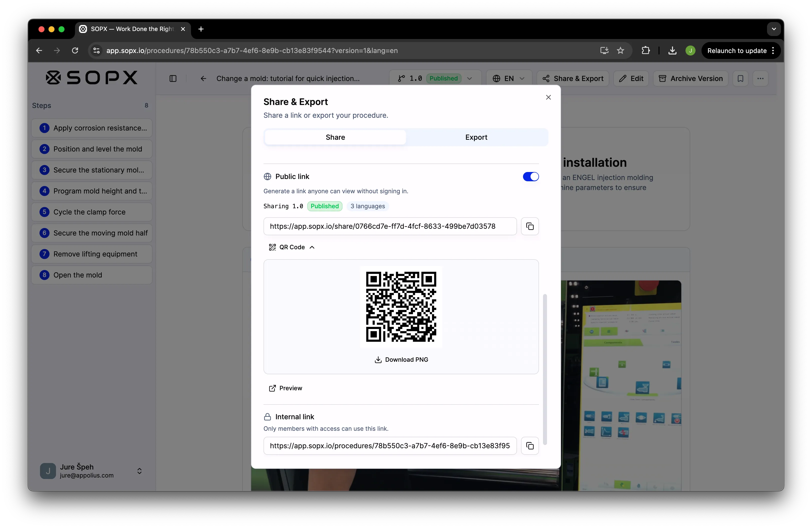The height and width of the screenshot is (528, 812).
Task: Toggle the Public link switch
Action: pyautogui.click(x=530, y=177)
